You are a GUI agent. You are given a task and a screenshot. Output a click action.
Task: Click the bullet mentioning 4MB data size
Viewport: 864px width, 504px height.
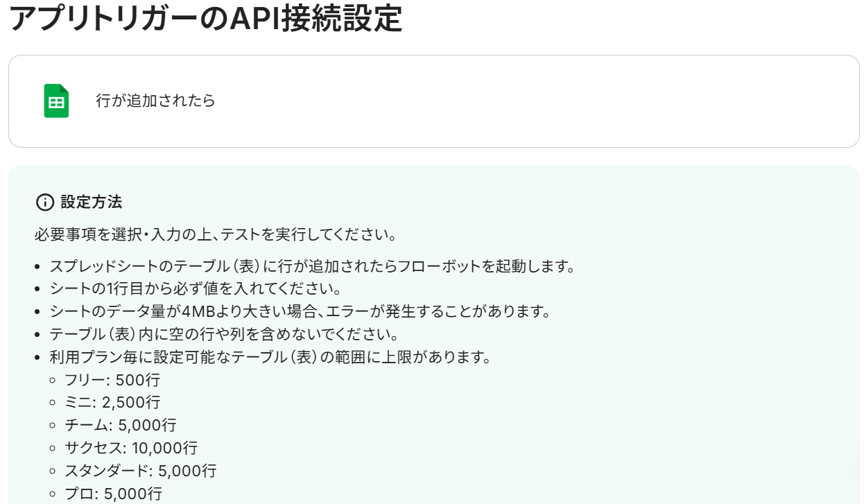point(300,311)
